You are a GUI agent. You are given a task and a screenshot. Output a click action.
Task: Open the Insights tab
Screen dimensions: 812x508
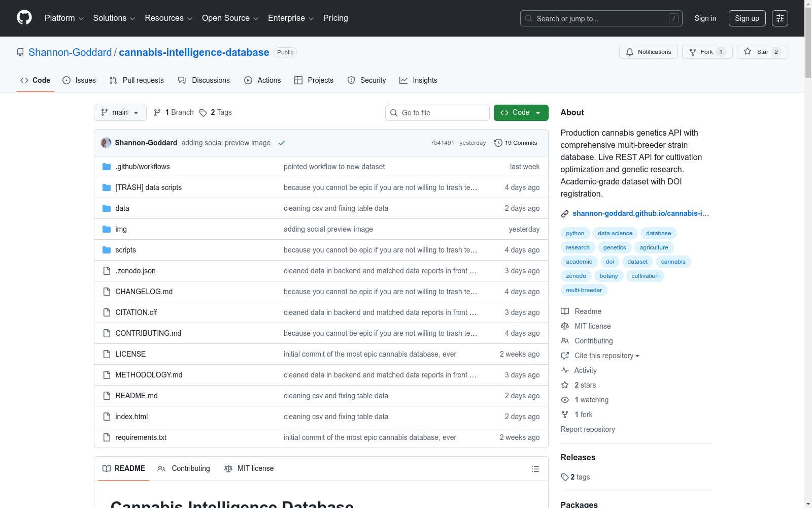(x=418, y=80)
